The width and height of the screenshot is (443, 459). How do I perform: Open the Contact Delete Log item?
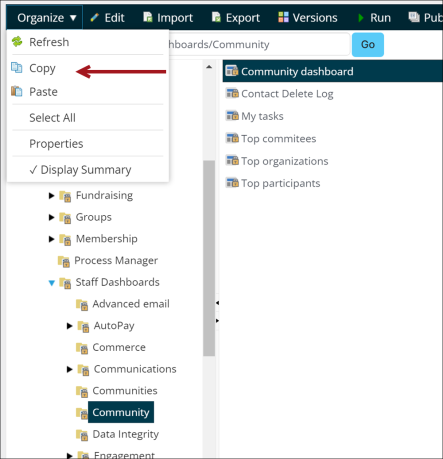pyautogui.click(x=287, y=94)
